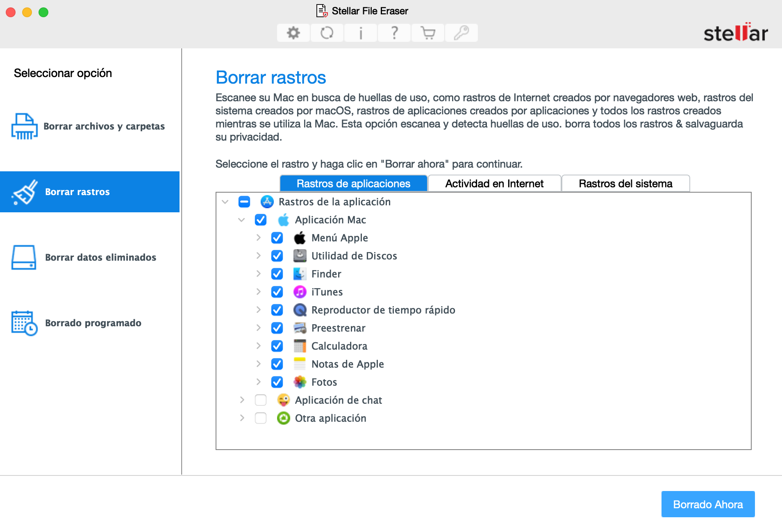The height and width of the screenshot is (532, 782).
Task: Select the Otra aplicación tree row label
Action: pyautogui.click(x=331, y=418)
